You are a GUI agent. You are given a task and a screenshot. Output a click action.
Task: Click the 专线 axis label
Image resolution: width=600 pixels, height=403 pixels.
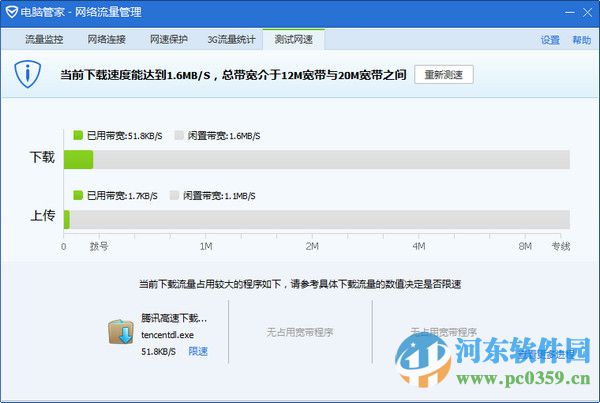click(x=561, y=246)
